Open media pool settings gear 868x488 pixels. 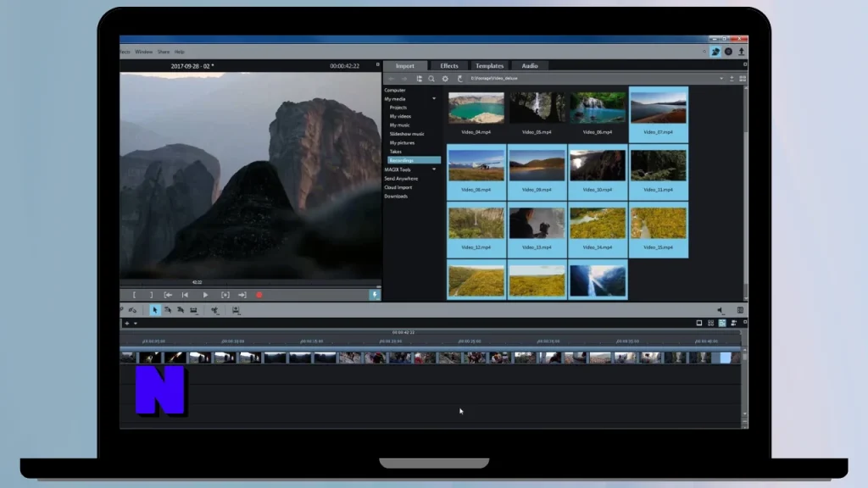click(445, 79)
